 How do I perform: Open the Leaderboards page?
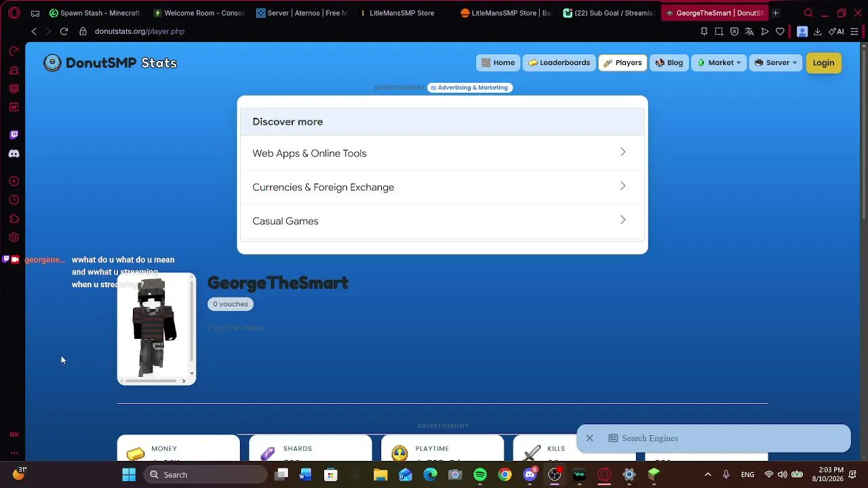(559, 63)
